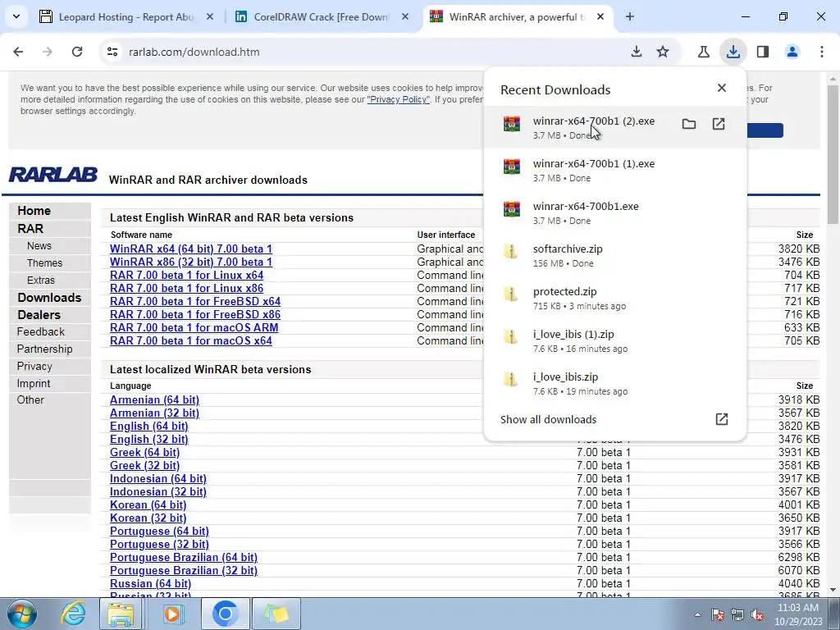This screenshot has height=630, width=840.
Task: Open the Themes sidebar item
Action: click(44, 263)
